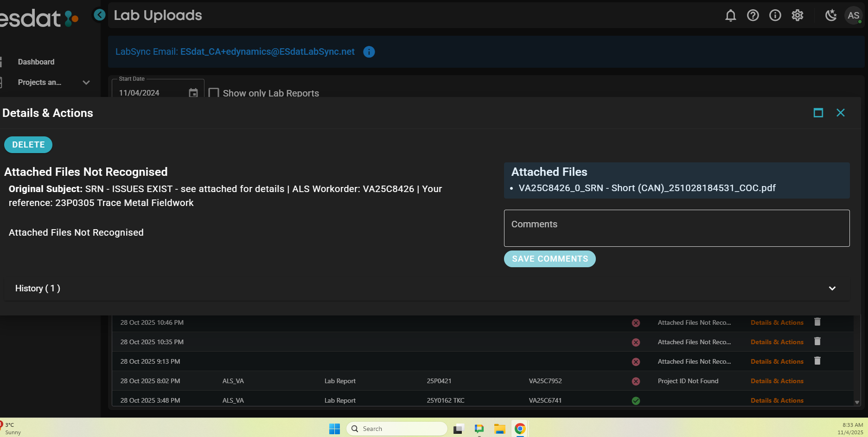Maximize the Details & Actions panel
Viewport: 868px width, 437px height.
pos(818,113)
